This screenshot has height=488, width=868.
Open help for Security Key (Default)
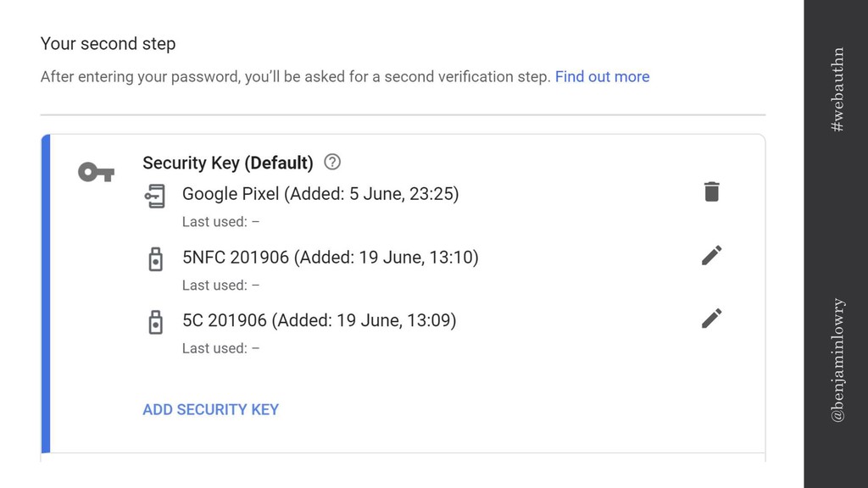coord(332,162)
